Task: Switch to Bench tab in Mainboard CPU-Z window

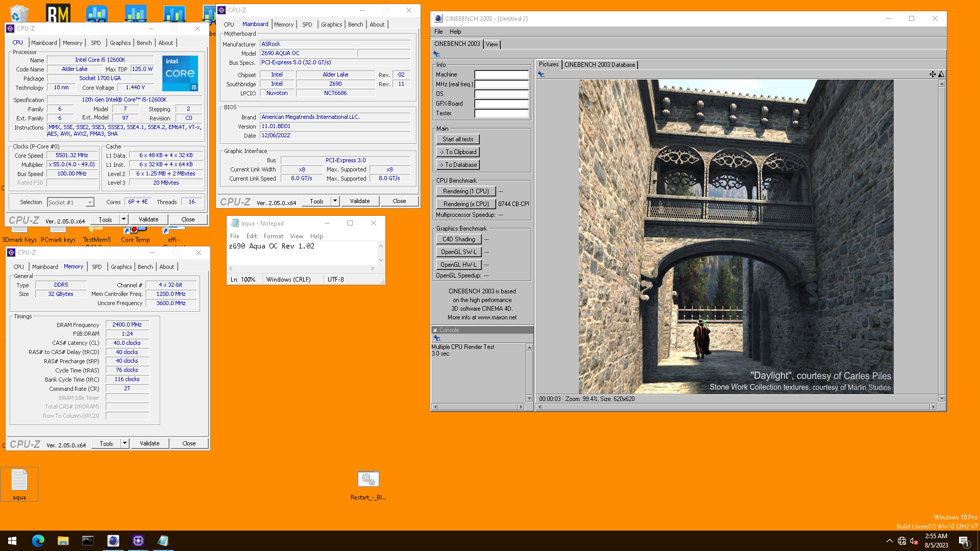Action: pos(356,24)
